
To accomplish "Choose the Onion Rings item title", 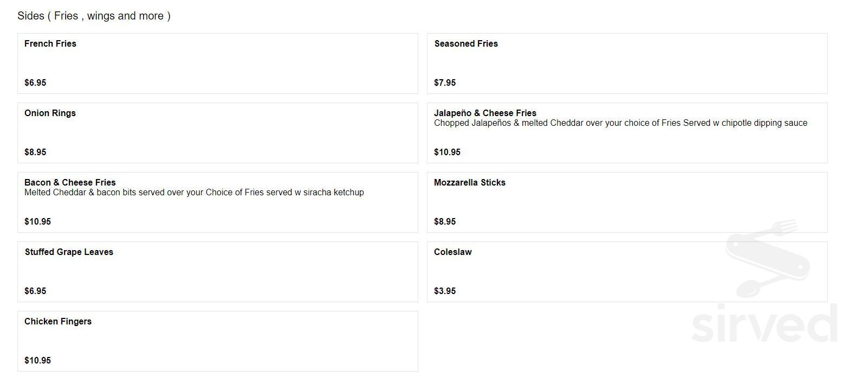I will click(50, 113).
